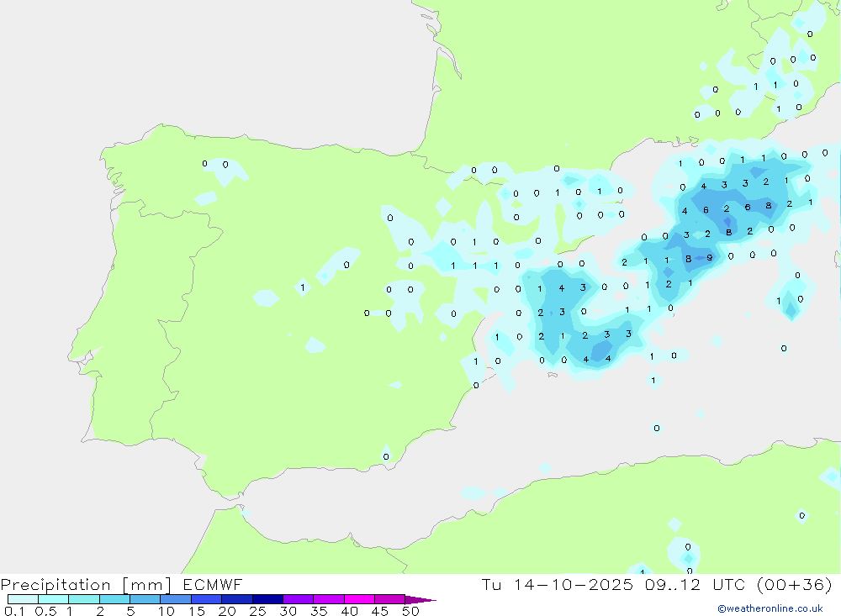Viewport: 841px width, 616px height.
Task: Click the precipitation value '9' on the map
Action: (x=710, y=258)
